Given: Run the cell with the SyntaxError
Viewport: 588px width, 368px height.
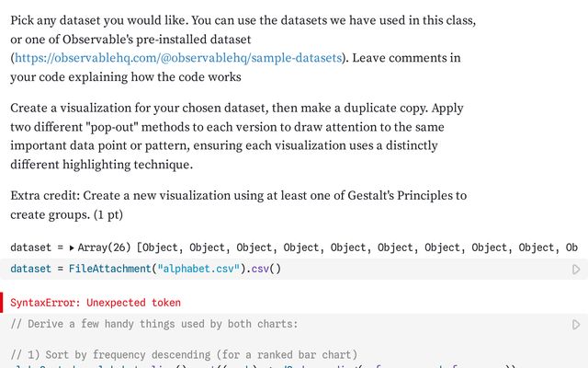Looking at the screenshot, I should tap(576, 324).
